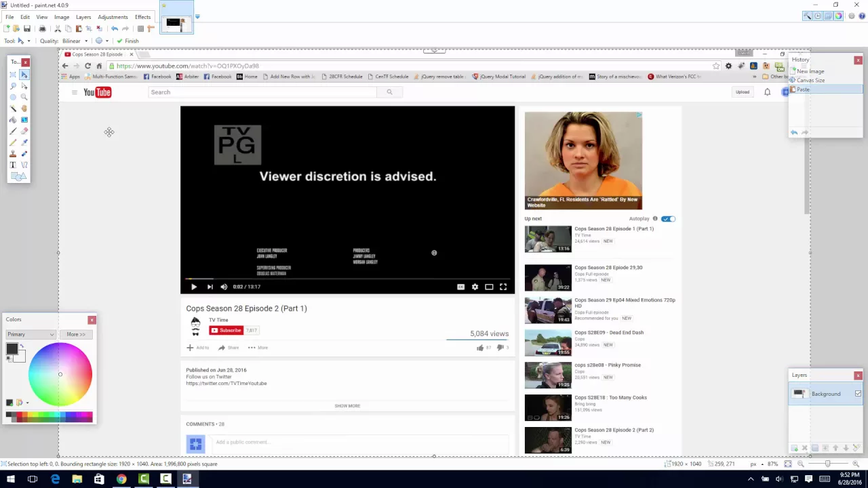Select the Magic Wand tool

pyautogui.click(x=13, y=108)
